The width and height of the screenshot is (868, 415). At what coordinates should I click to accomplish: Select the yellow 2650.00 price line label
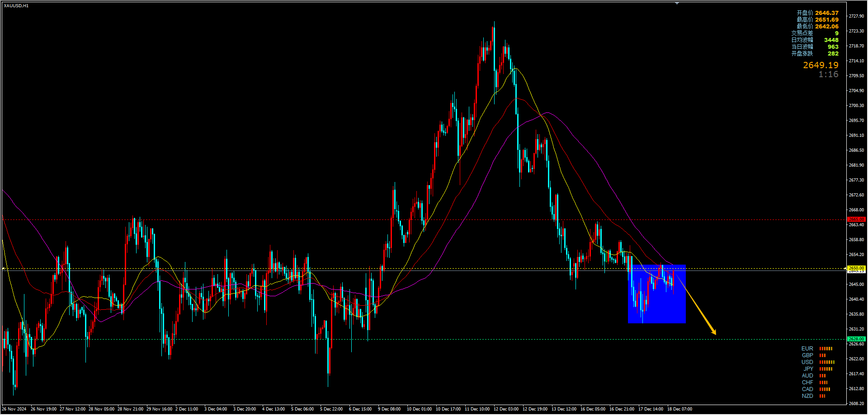[856, 268]
